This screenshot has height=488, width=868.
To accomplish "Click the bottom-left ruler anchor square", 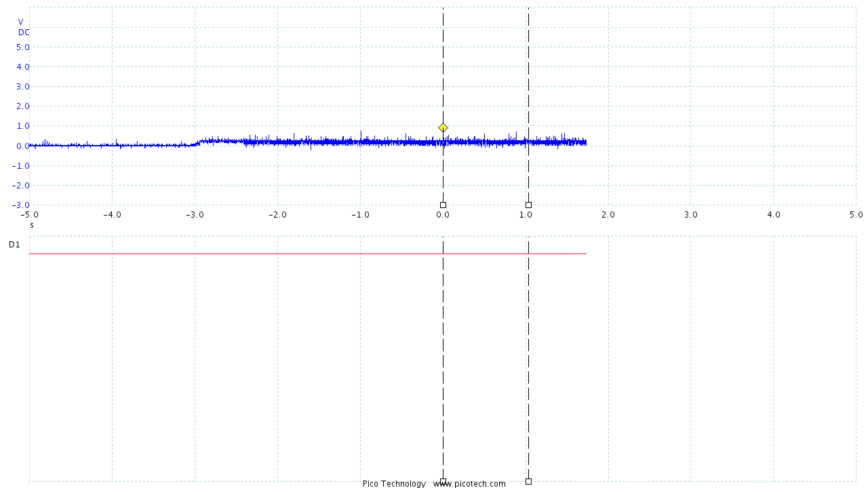I will tap(443, 482).
